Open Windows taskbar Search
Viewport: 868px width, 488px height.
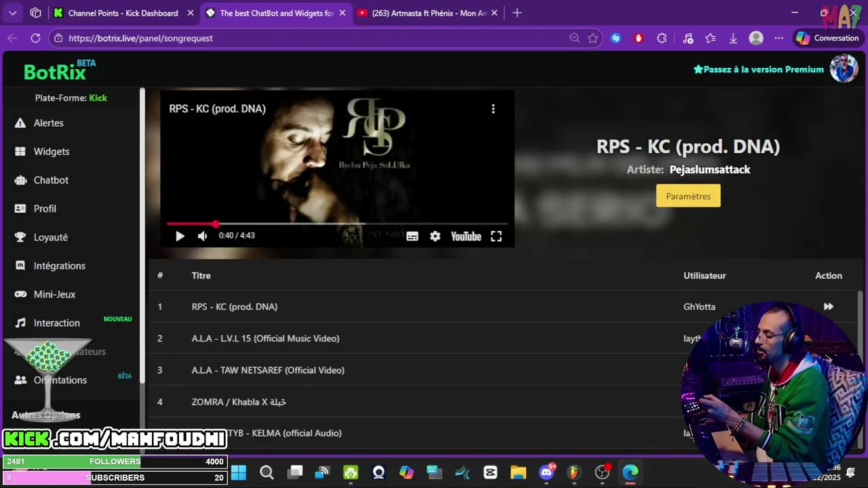[267, 472]
